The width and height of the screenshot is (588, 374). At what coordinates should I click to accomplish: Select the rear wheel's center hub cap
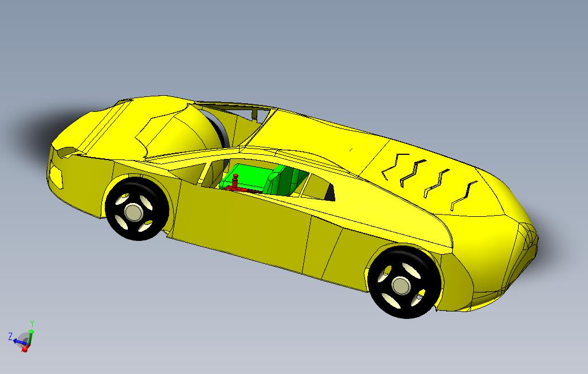[x=401, y=286]
